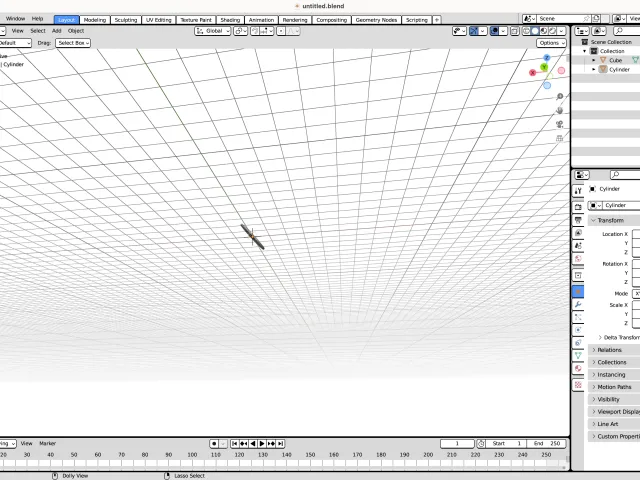The height and width of the screenshot is (480, 640).
Task: Open Global transform orientation dropdown
Action: 213,31
